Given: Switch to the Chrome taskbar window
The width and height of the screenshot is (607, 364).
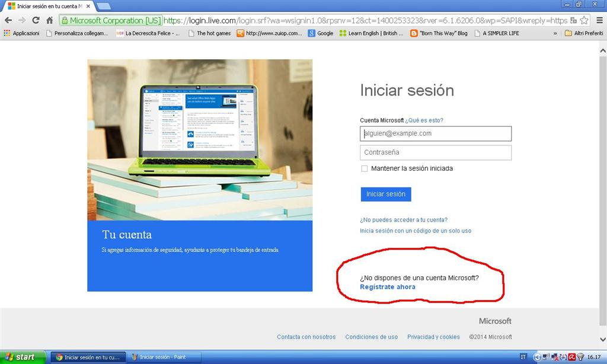Looking at the screenshot, I should 88,357.
